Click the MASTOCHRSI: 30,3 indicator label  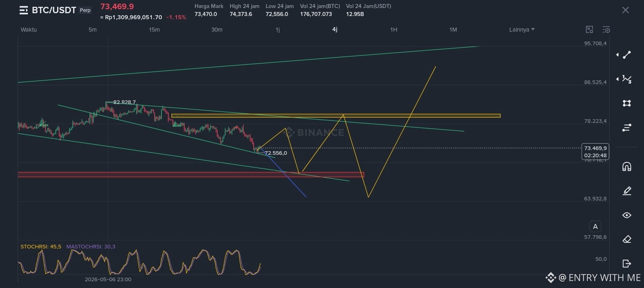click(91, 246)
